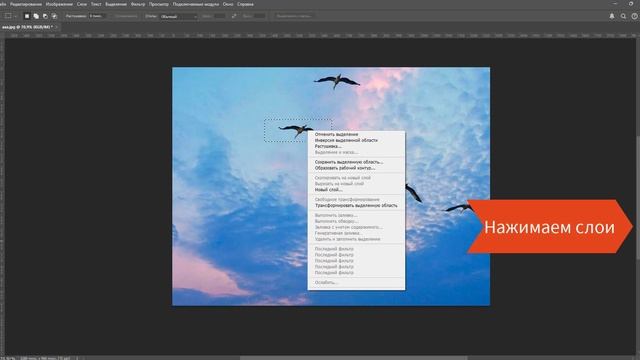Open the Стиль dropdown showing Обычный
The height and width of the screenshot is (360, 640).
click(x=179, y=16)
